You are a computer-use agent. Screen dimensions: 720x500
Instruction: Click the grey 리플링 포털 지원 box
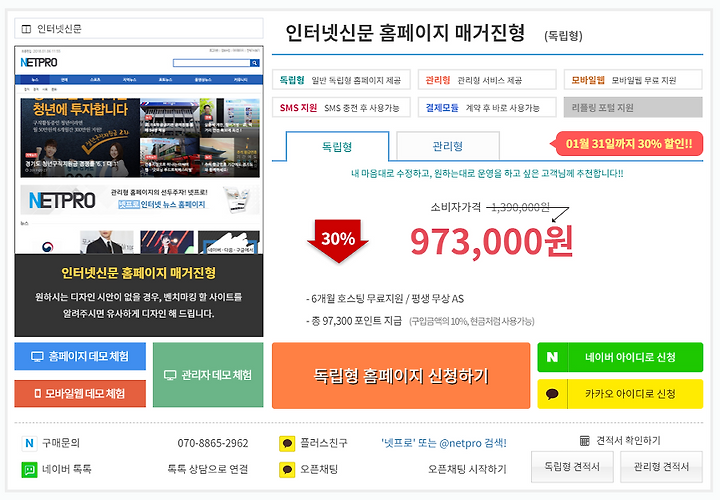click(633, 107)
